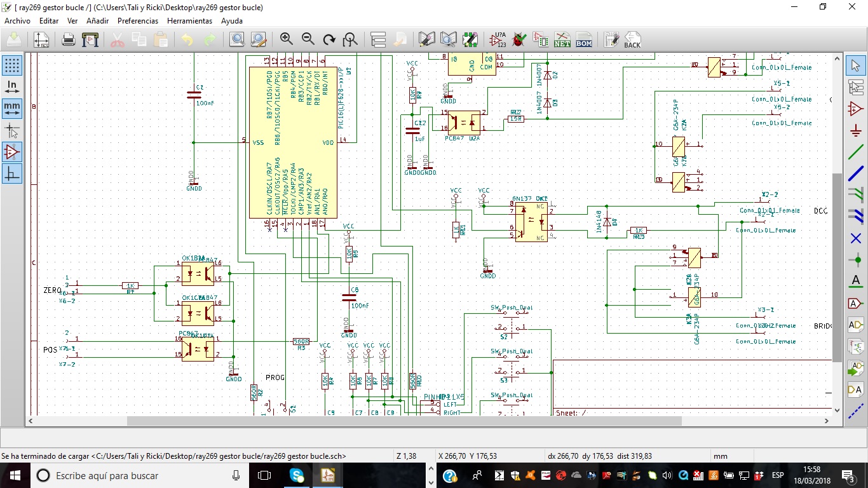Viewport: 868px width, 488px height.
Task: Annotate schematic symbols (U?A 123 icon)
Action: pyautogui.click(x=499, y=39)
